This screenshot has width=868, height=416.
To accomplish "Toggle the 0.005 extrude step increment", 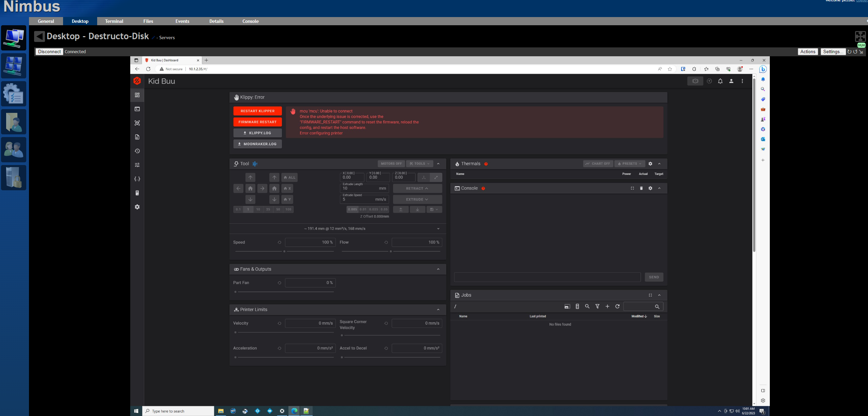I will [x=352, y=209].
